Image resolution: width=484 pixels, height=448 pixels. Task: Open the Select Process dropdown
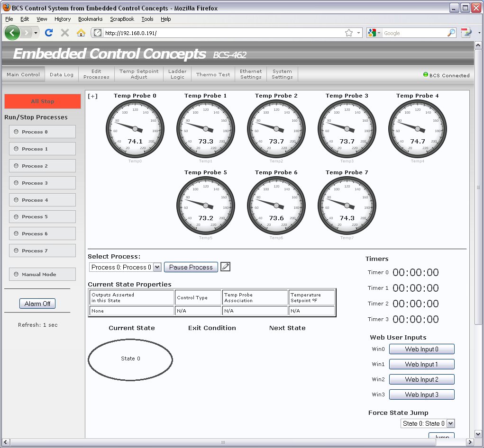(125, 267)
